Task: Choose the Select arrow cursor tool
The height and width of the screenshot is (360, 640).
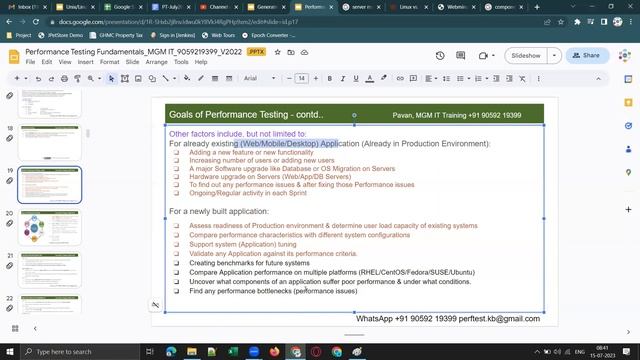Action: pos(111,78)
